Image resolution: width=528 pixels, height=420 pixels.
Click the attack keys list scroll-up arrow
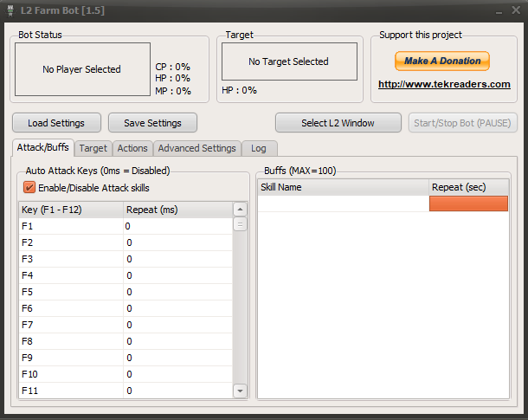(240, 210)
